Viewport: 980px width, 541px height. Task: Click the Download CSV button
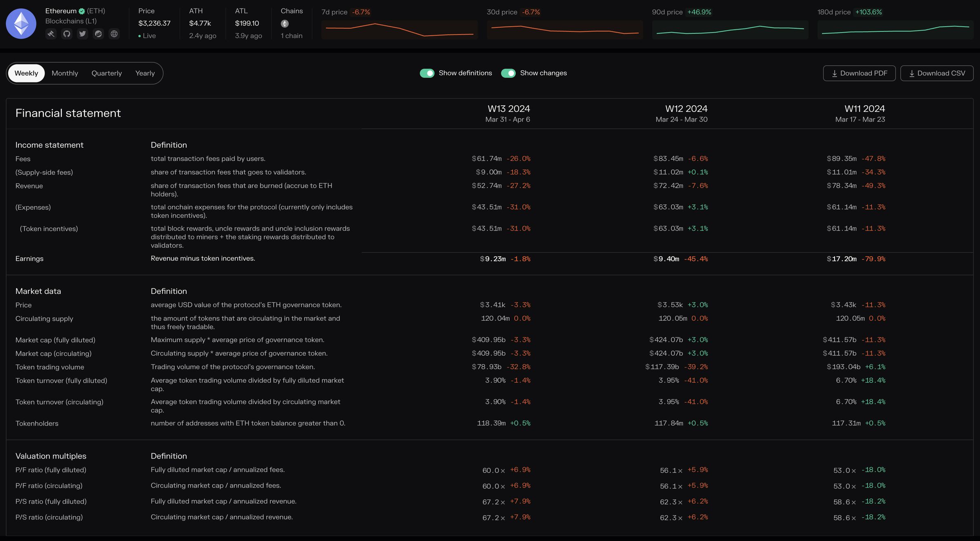tap(937, 73)
